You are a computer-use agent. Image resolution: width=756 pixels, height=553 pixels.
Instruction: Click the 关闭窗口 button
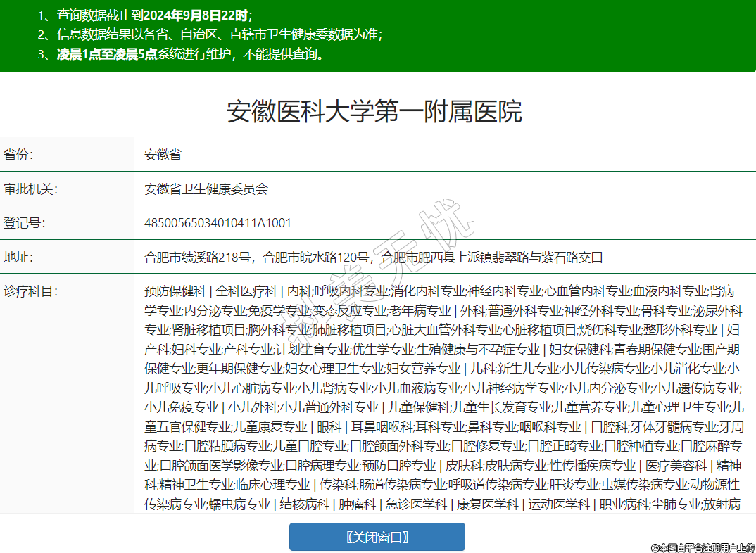tap(377, 538)
